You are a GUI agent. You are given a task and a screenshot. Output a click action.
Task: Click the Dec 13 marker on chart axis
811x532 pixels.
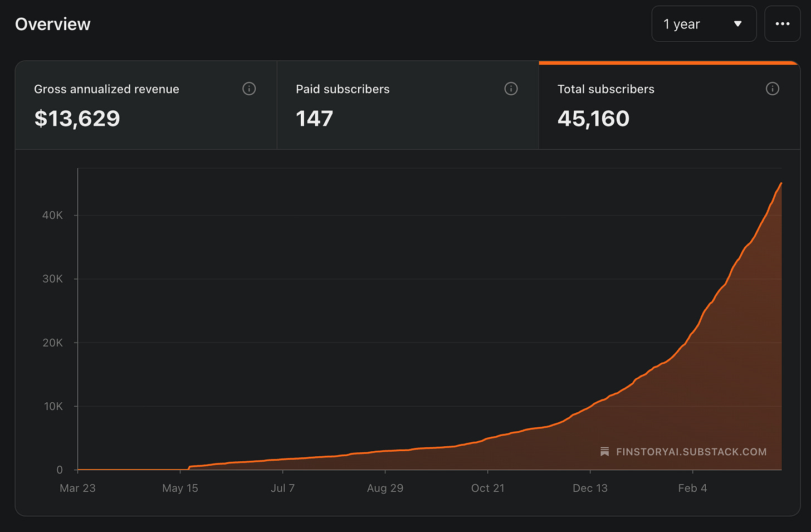[x=590, y=488]
